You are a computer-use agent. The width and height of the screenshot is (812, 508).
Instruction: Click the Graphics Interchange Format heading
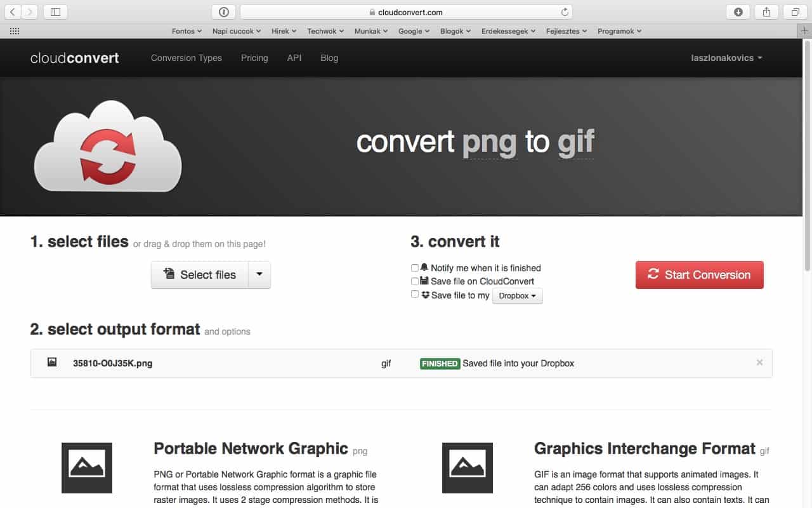(x=645, y=448)
